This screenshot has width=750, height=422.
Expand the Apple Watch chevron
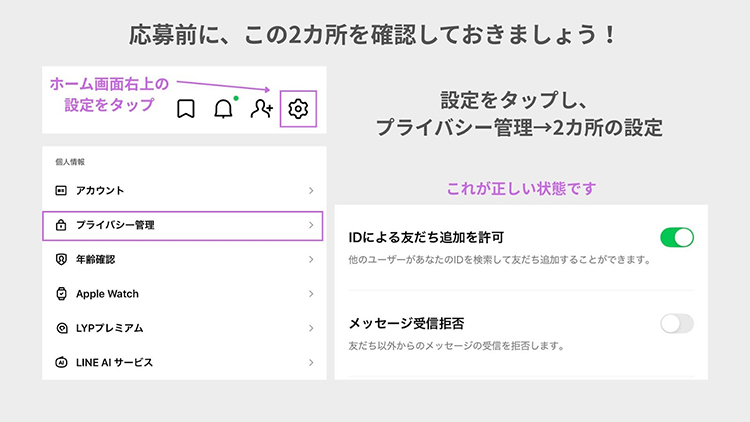[311, 294]
